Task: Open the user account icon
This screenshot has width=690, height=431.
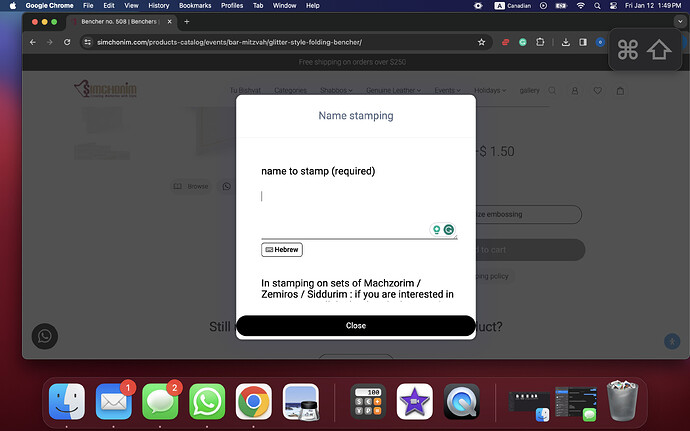Action: (x=575, y=91)
